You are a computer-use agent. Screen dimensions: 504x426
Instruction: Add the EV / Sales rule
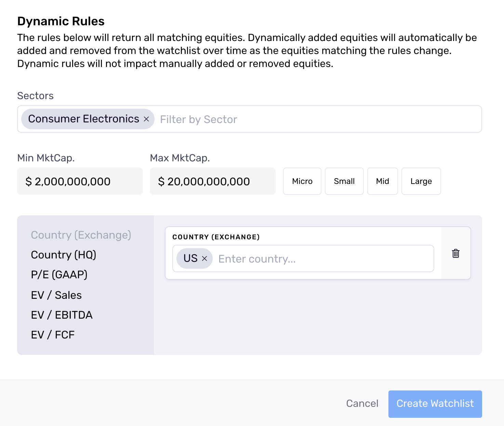coord(56,295)
